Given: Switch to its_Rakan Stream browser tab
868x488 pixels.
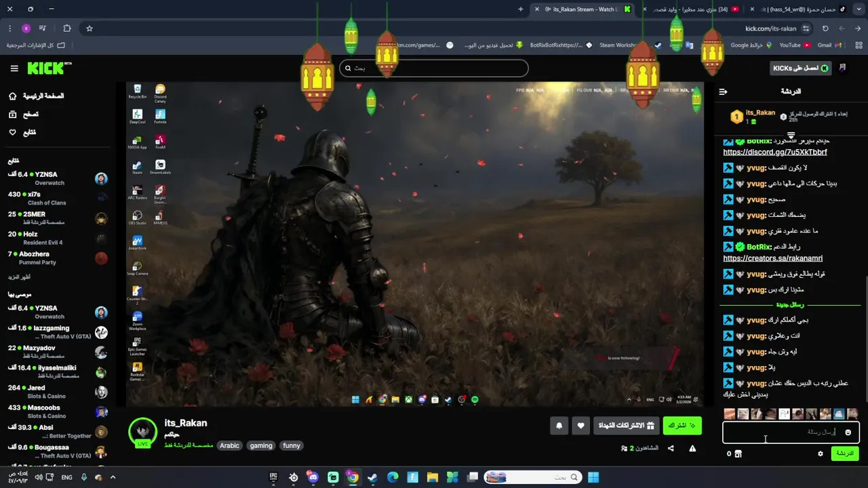Looking at the screenshot, I should [583, 9].
